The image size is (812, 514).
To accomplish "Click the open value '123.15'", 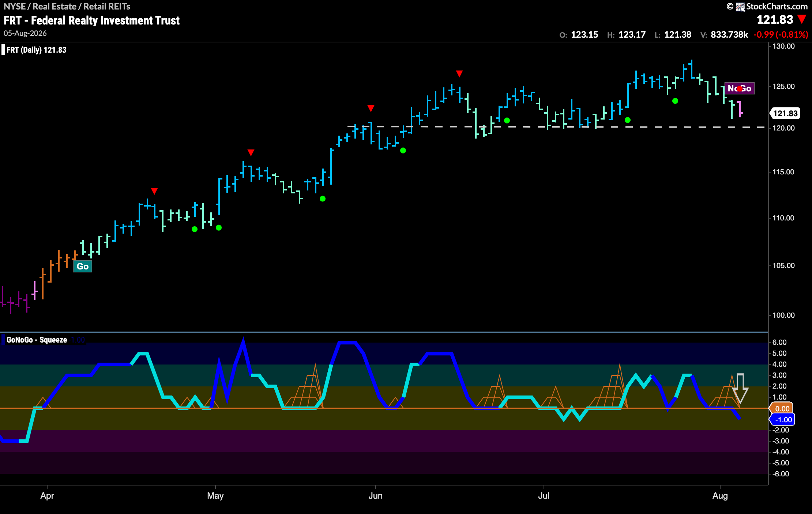I will [x=584, y=35].
